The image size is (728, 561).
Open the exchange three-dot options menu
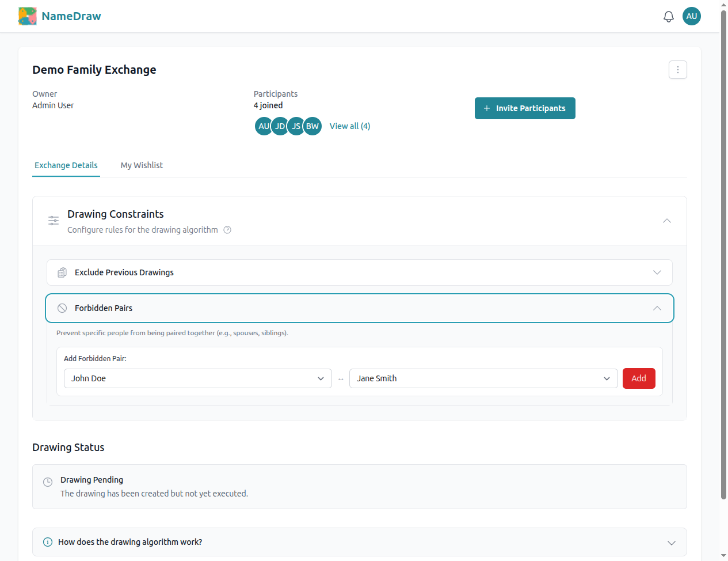677,70
